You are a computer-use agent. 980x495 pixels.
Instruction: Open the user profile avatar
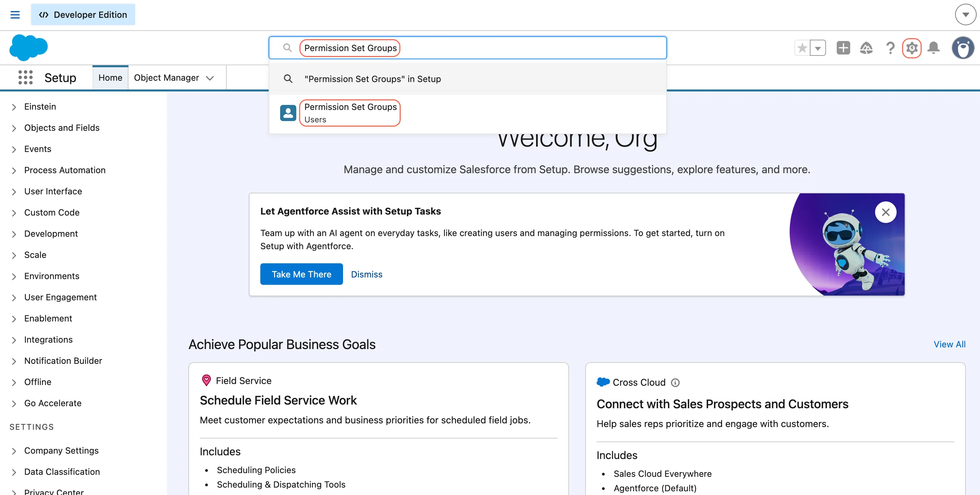(963, 48)
